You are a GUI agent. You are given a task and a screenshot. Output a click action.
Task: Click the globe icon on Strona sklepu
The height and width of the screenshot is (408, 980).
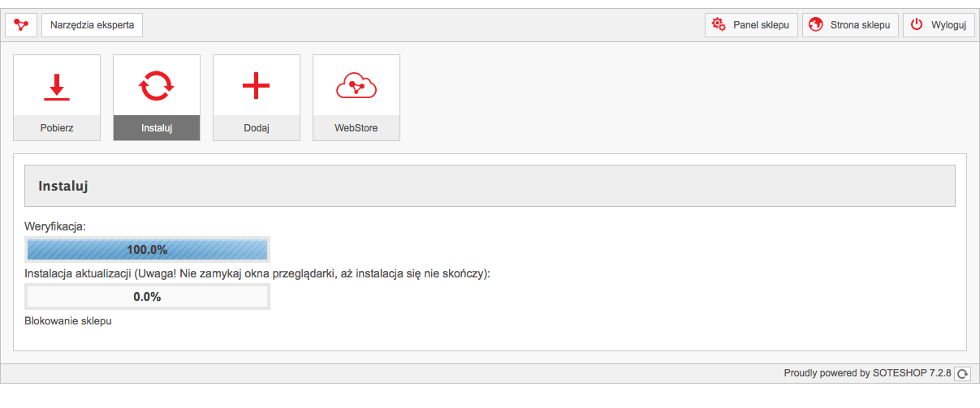816,24
